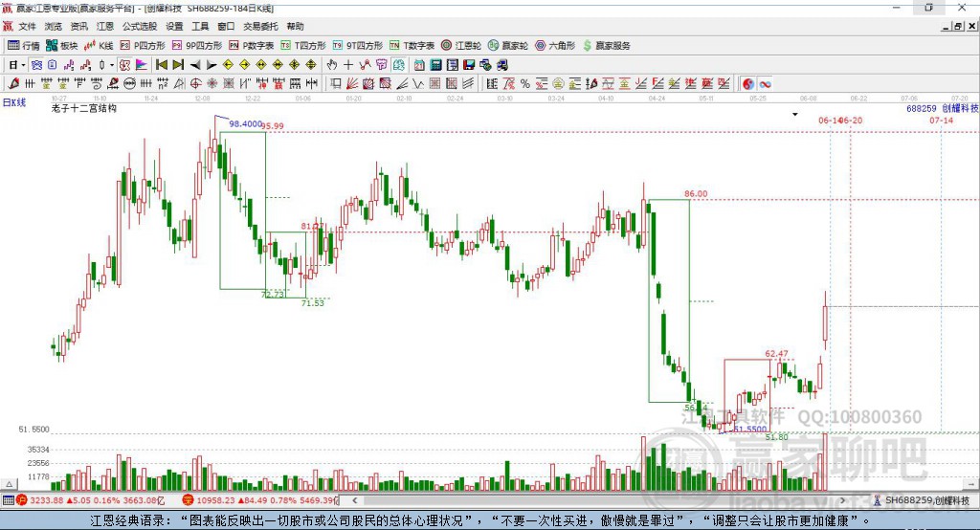Open the 浏览 menu

[54, 26]
